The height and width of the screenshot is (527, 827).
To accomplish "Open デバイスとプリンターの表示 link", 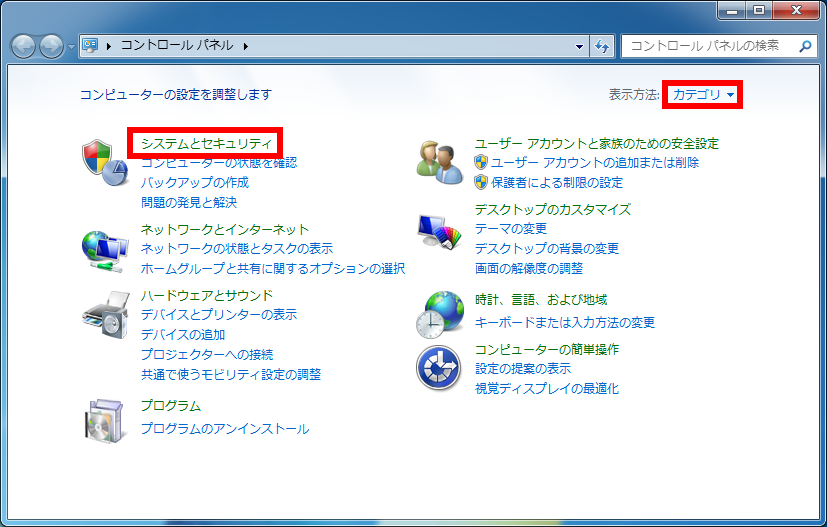I will [x=219, y=314].
